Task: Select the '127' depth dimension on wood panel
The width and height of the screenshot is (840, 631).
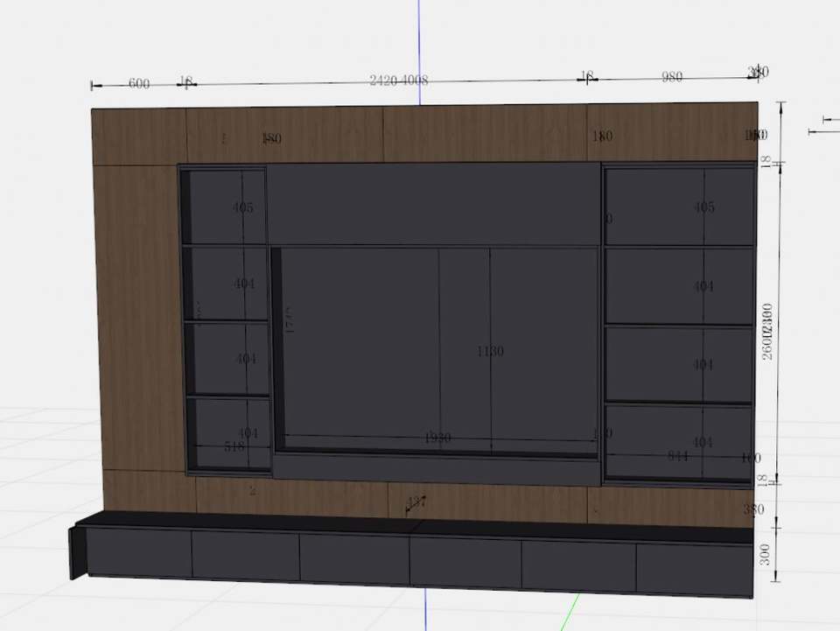Action: pyautogui.click(x=416, y=502)
